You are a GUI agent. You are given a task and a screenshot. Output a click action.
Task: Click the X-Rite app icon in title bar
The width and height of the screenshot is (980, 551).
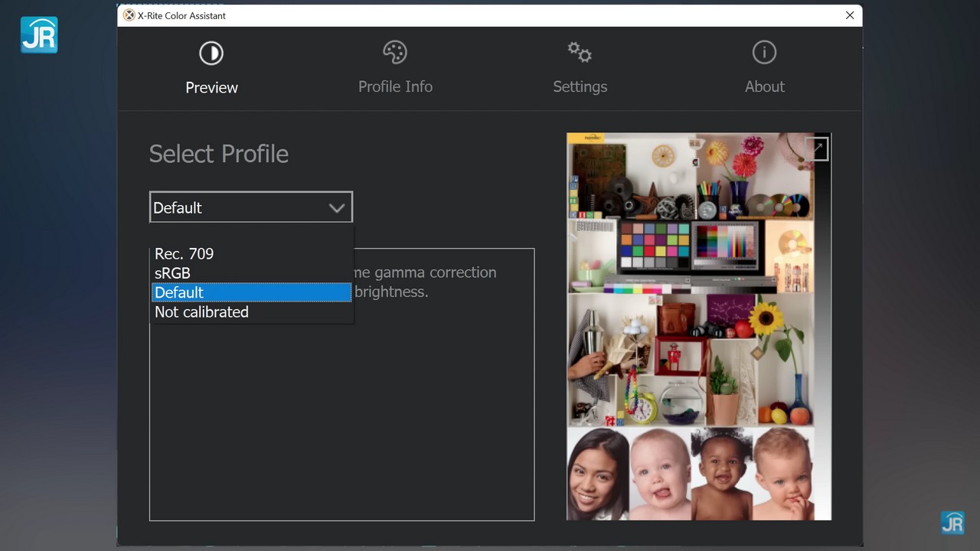coord(129,15)
